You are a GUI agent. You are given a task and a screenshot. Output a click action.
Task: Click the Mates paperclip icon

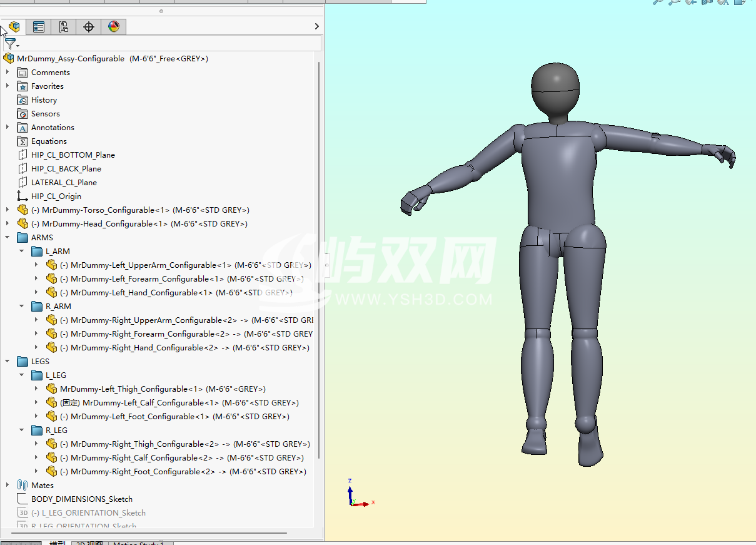point(23,485)
